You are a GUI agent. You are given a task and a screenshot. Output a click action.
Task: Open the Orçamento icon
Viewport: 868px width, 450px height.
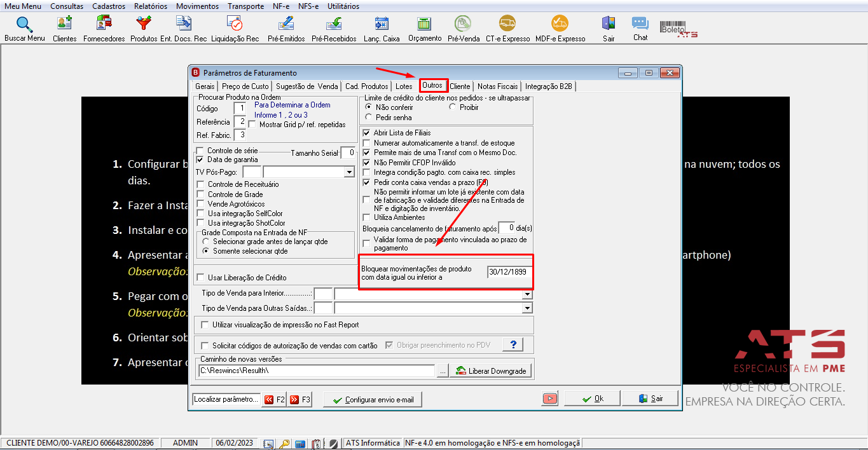[425, 24]
